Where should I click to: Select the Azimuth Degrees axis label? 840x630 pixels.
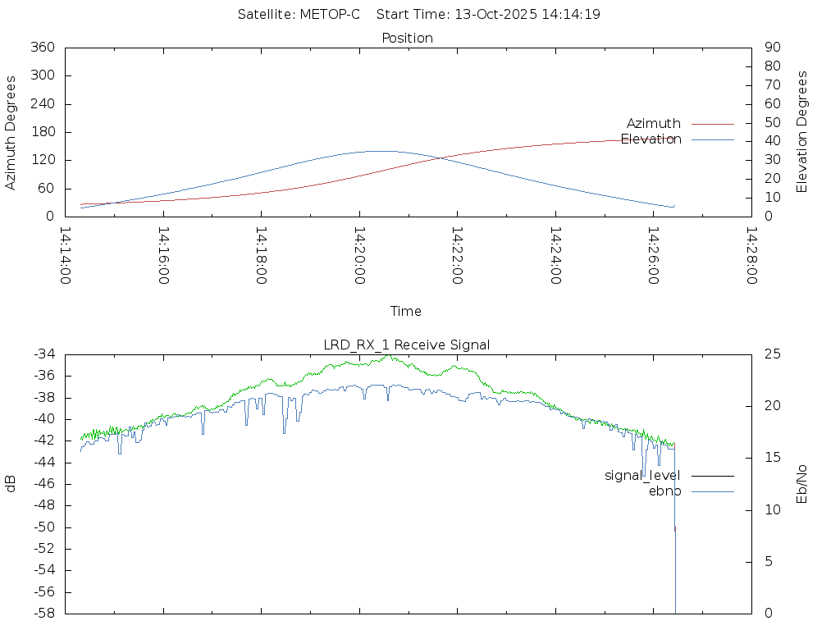click(x=11, y=132)
